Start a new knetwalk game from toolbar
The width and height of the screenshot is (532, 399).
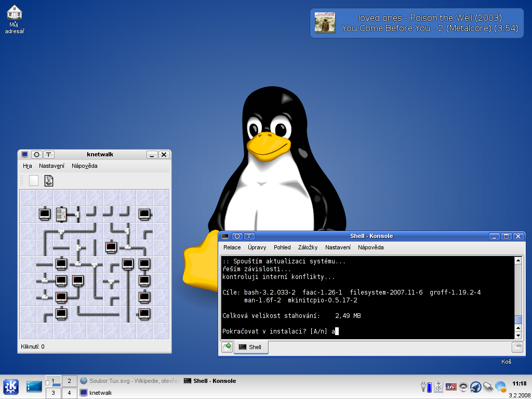click(x=34, y=180)
